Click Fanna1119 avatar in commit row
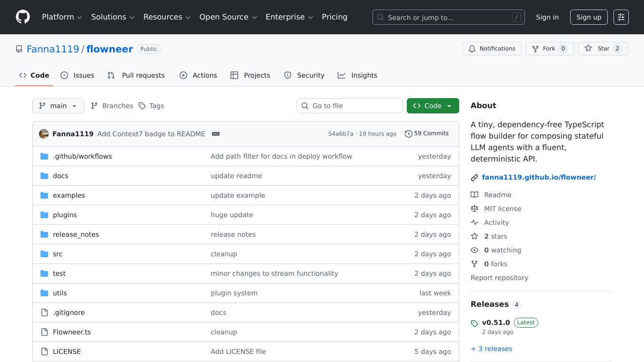 [44, 134]
